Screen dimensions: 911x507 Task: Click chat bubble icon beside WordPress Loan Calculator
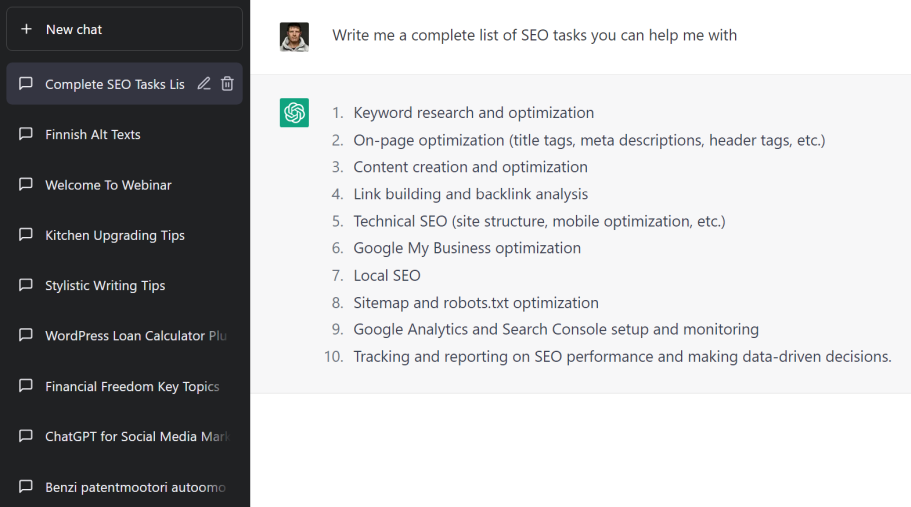(26, 335)
